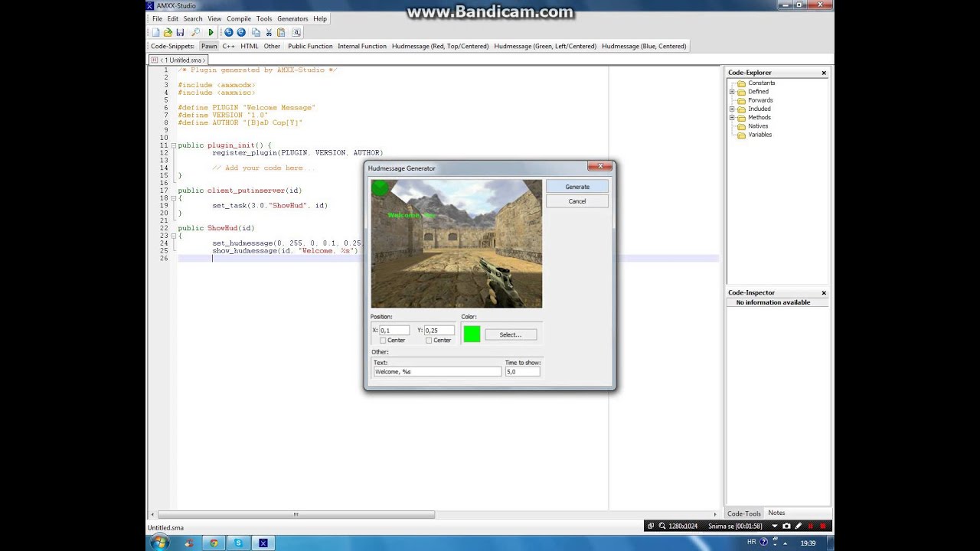Open the Help menu
This screenshot has height=551, width=980.
320,18
